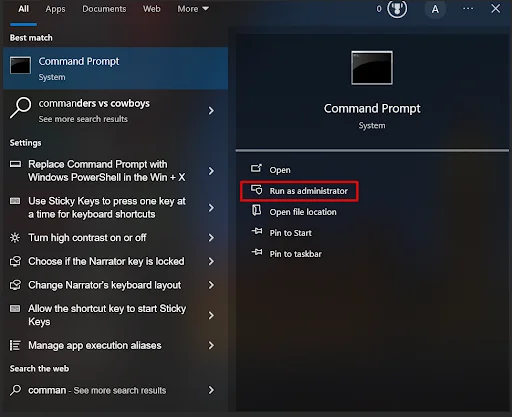
Task: Click the large Command Prompt preview icon
Action: (x=372, y=68)
